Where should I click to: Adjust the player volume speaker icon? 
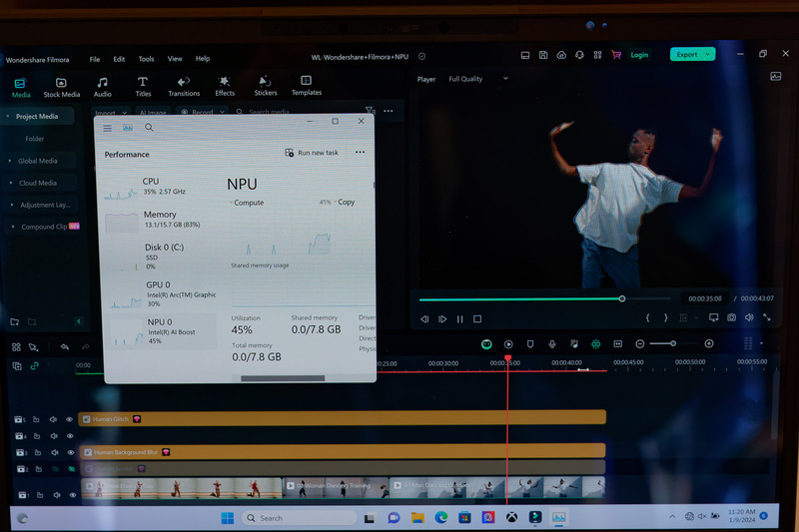point(748,317)
